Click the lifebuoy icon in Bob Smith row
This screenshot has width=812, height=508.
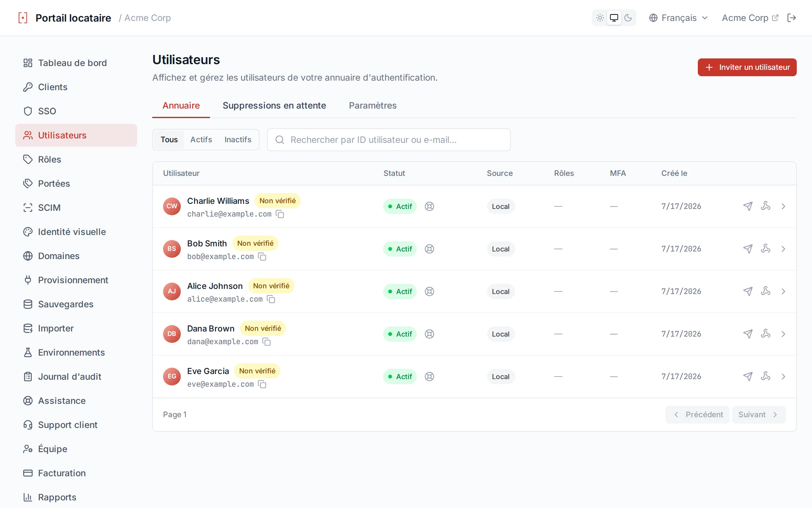point(429,249)
